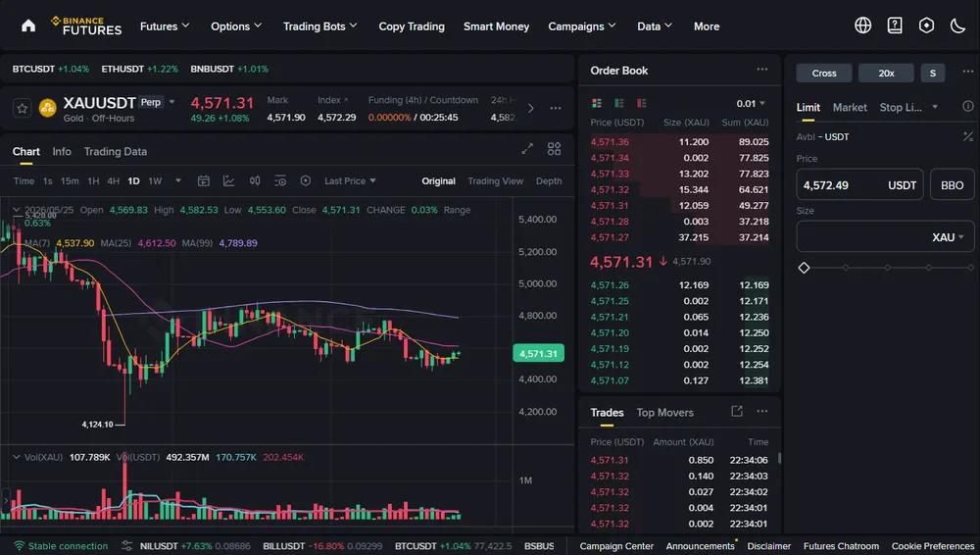Open the fee percent calculator icon
Viewport: 980px width, 555px height.
pyautogui.click(x=967, y=136)
